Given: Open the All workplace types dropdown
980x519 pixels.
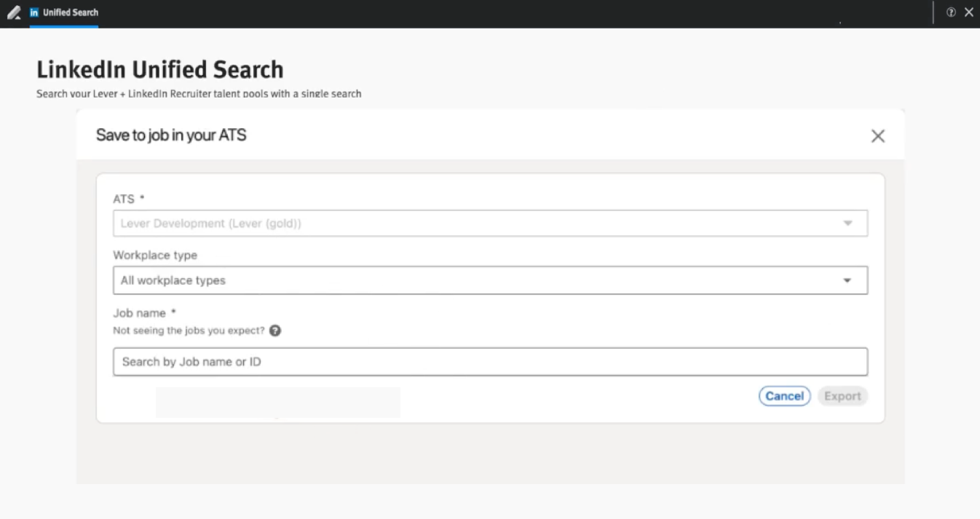Looking at the screenshot, I should [x=490, y=280].
